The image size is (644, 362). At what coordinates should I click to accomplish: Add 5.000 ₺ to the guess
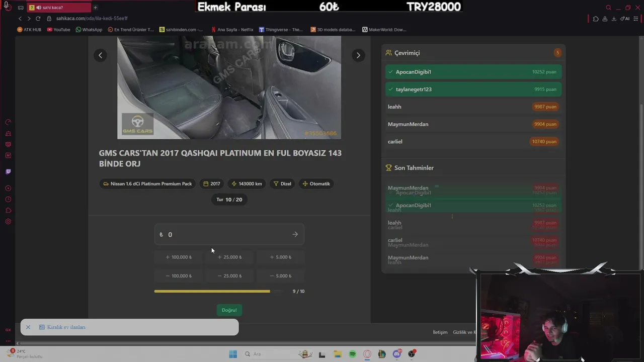pos(280,257)
